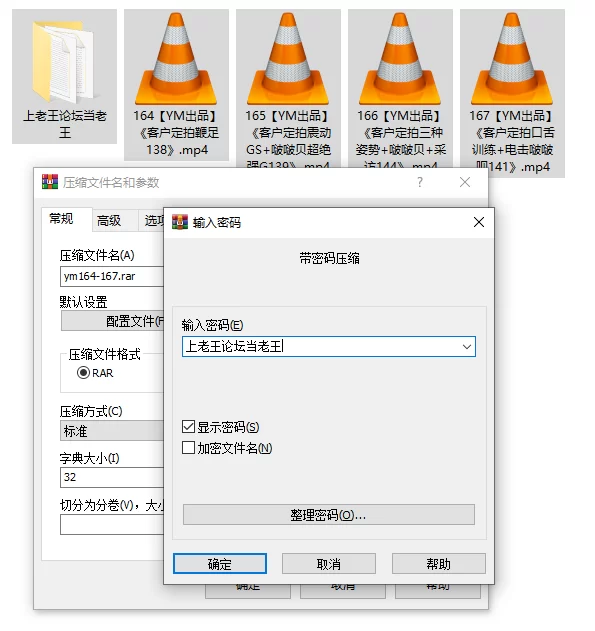Select the 165 YM出品 mp4 VLC file icon
The height and width of the screenshot is (631, 595).
coord(288,59)
